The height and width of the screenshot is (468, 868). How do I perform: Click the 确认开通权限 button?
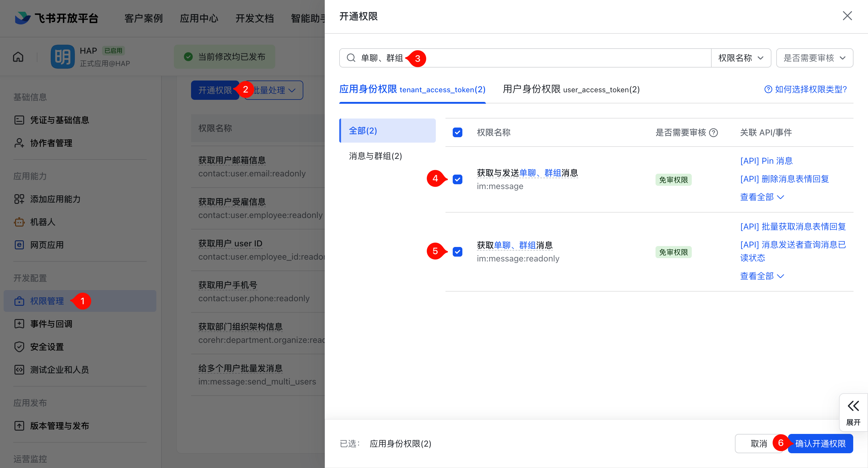tap(820, 444)
